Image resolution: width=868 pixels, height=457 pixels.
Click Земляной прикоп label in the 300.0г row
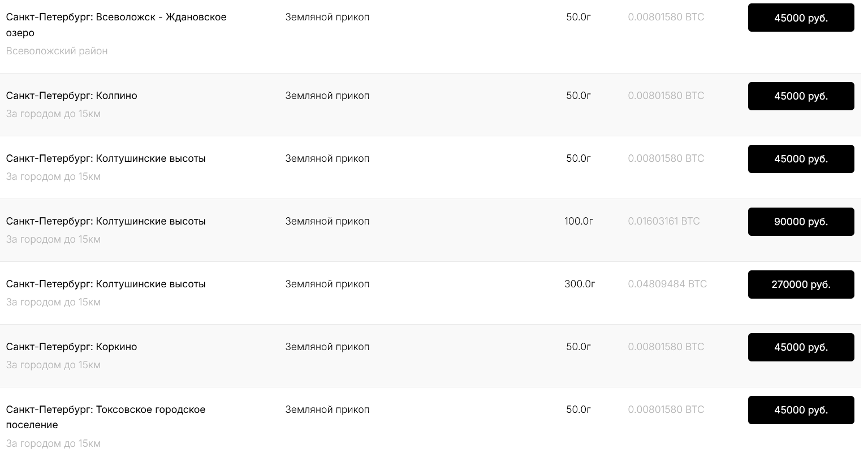coord(327,284)
